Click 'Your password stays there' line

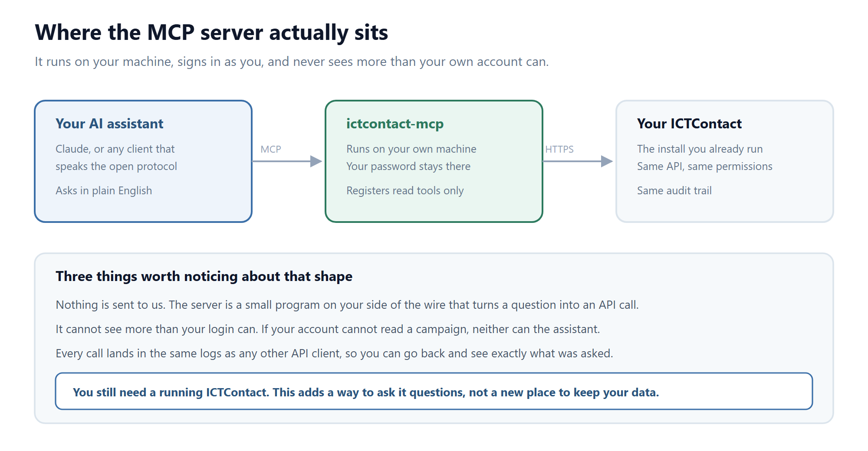tap(408, 166)
